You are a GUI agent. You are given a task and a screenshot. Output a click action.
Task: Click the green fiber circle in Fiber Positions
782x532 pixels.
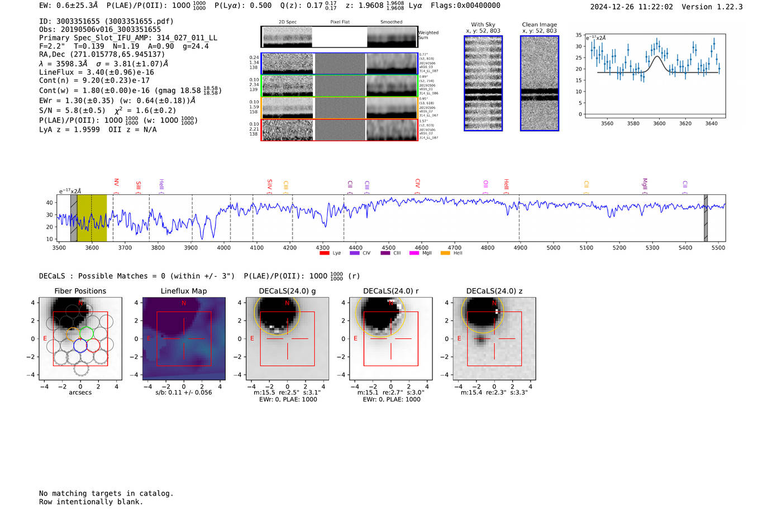tap(87, 334)
